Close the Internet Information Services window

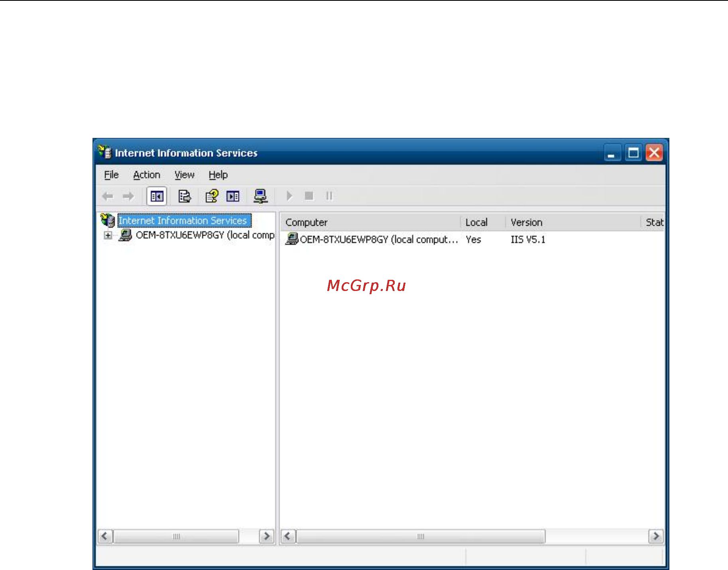654,153
